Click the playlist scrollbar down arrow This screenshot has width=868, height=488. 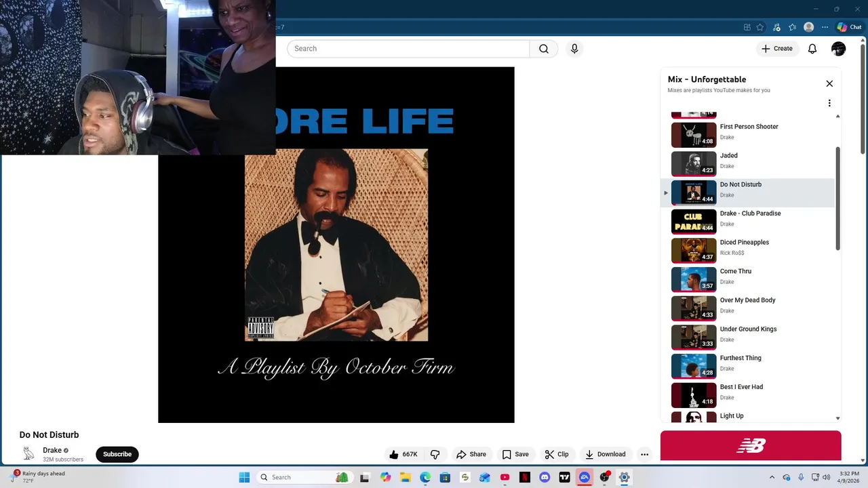[x=838, y=419]
